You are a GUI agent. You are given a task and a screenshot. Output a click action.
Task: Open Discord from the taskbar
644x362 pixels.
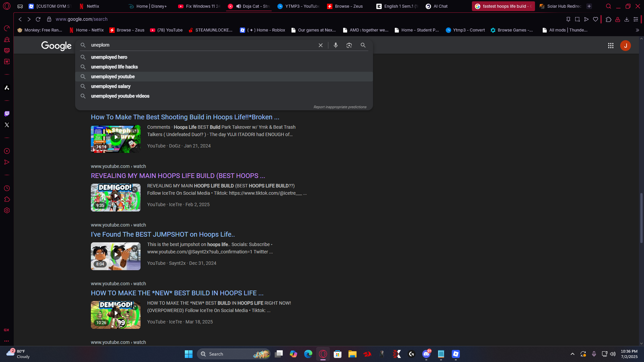[426, 354]
